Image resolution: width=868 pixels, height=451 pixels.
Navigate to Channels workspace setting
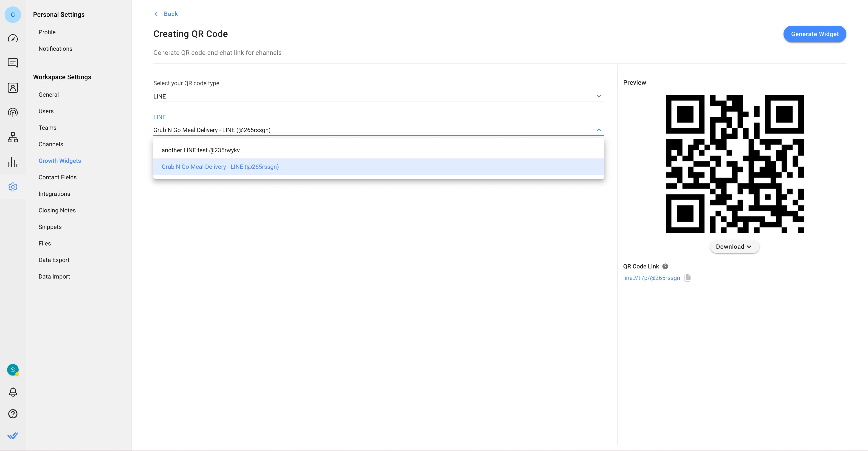(x=51, y=144)
